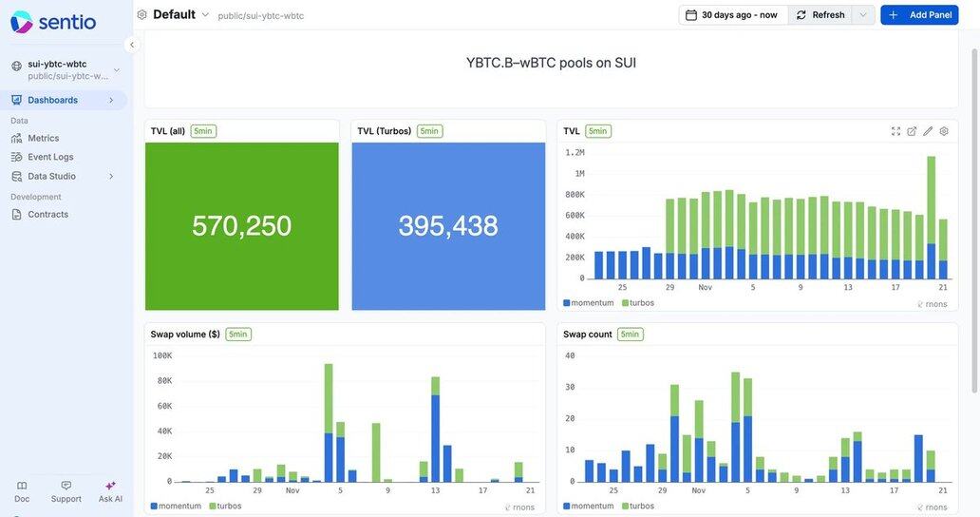Open the TVL panel in new window
Screen dimensions: 980x517
point(912,131)
